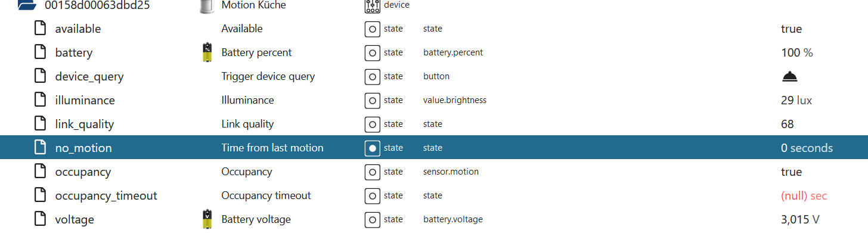
Task: Click the Time from last motion name
Action: pos(272,148)
